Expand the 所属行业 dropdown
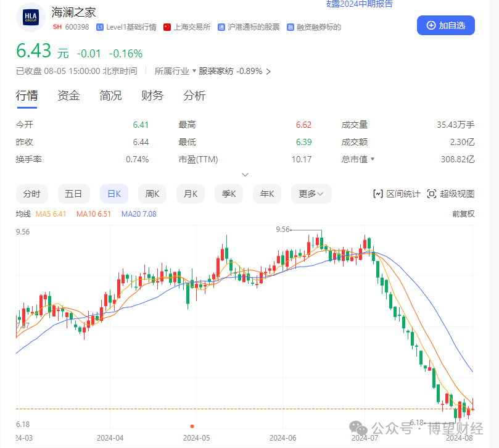Image resolution: width=499 pixels, height=448 pixels. point(175,71)
